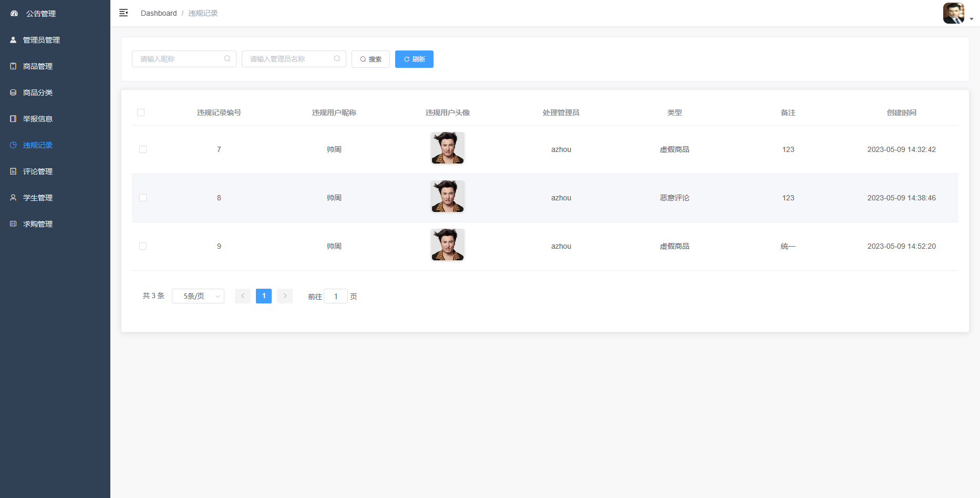Click the 求购管理 sidebar icon
Screen dimensions: 980x498
(13, 224)
